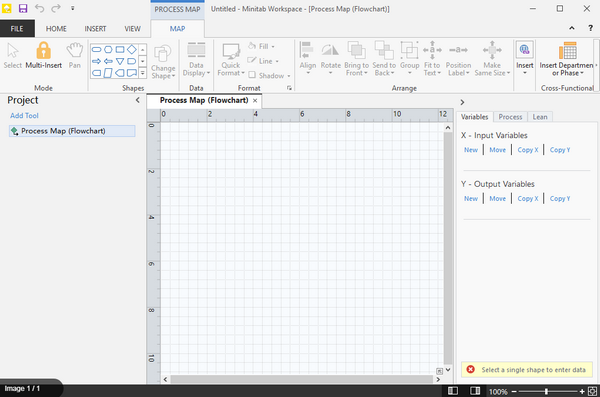
Task: Open the Line style dropdown
Action: [x=263, y=61]
